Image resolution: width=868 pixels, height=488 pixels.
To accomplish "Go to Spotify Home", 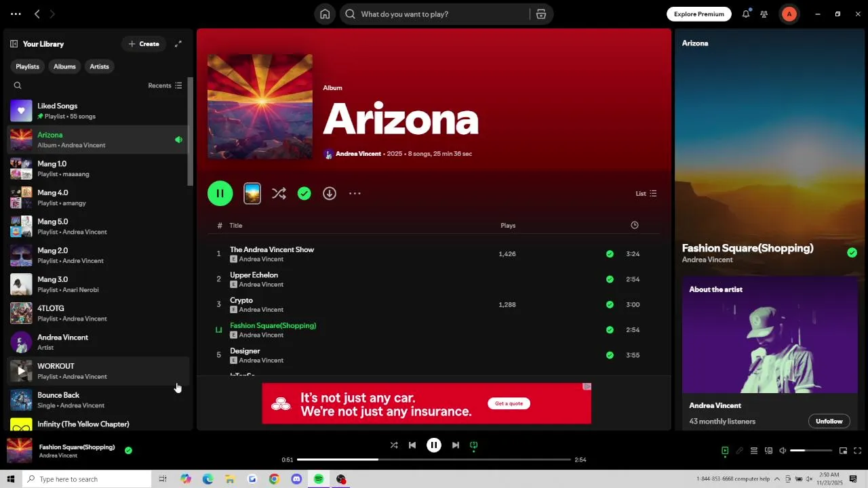I will pyautogui.click(x=325, y=14).
